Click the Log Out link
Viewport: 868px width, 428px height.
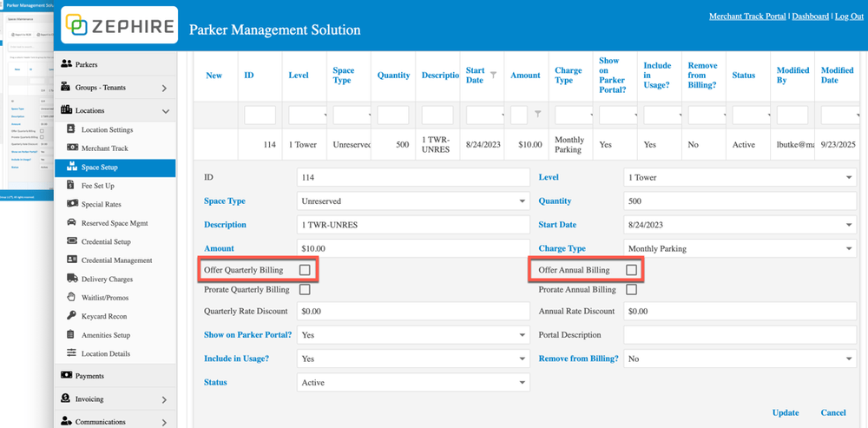click(849, 16)
